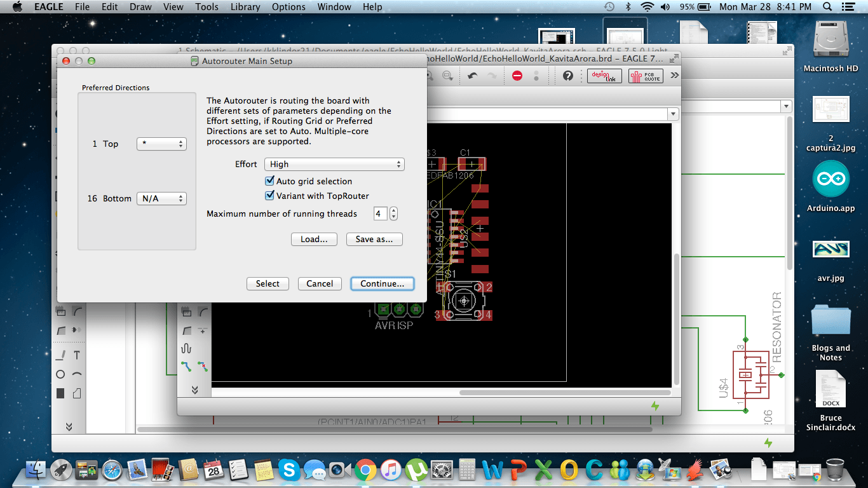Viewport: 868px width, 488px height.
Task: Expand hidden board toolbar items chevron
Action: click(x=674, y=76)
